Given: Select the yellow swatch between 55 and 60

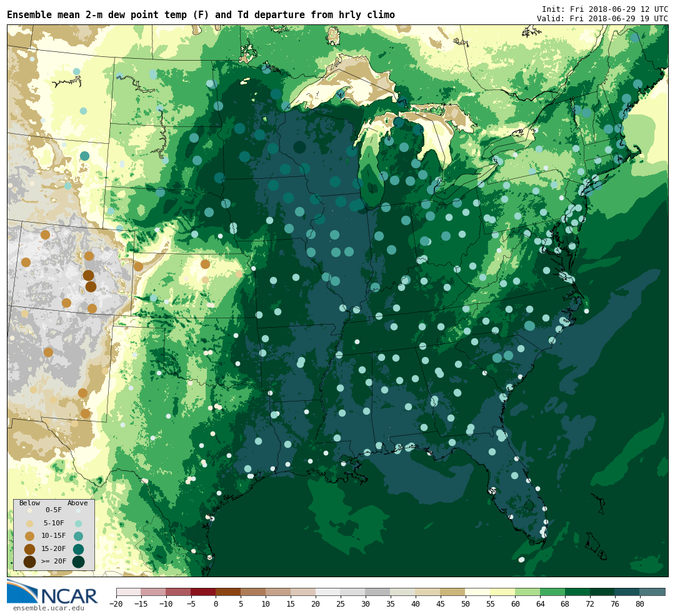Looking at the screenshot, I should [503, 592].
